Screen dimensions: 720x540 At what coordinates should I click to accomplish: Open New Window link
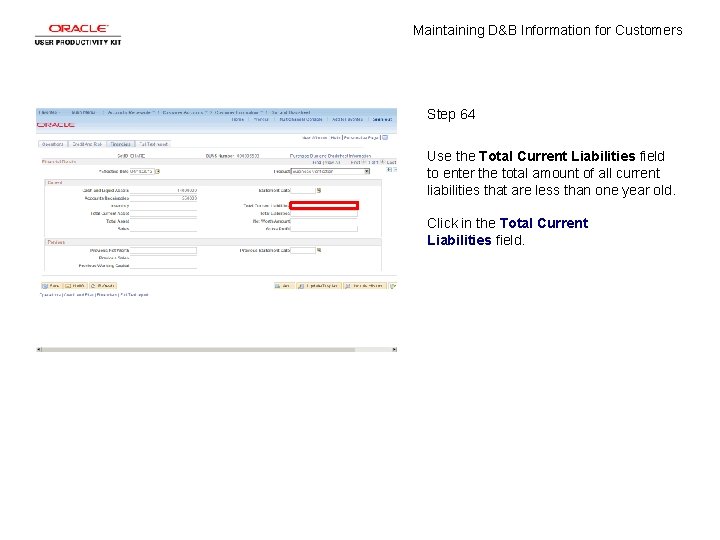315,138
